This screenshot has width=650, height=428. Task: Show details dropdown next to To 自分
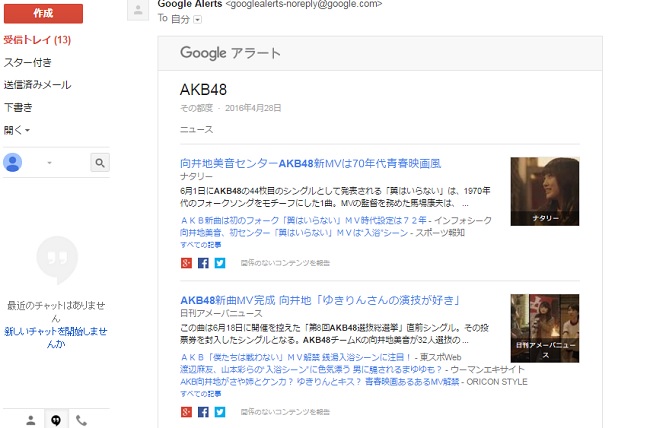(197, 19)
